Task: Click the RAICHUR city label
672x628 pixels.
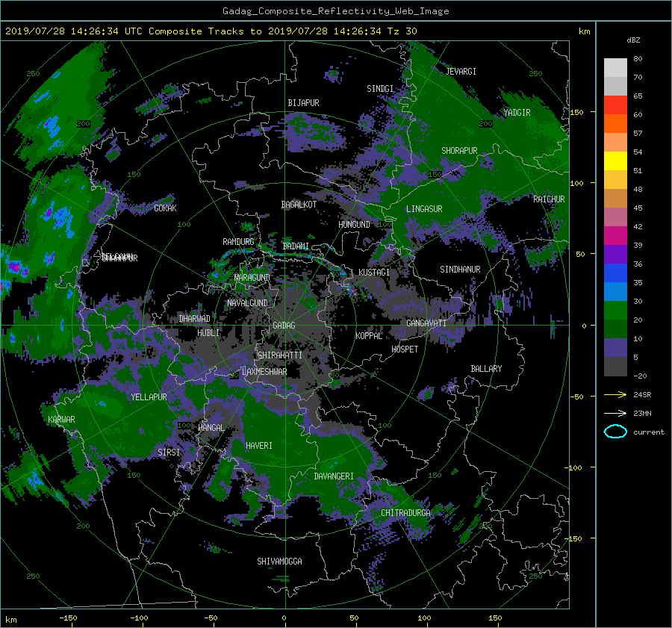Action: (x=549, y=199)
